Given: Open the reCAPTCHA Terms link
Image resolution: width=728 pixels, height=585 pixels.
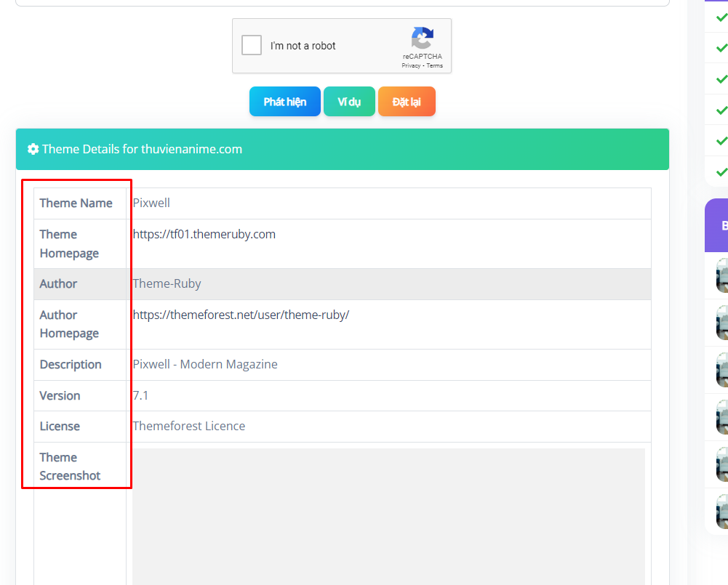Looking at the screenshot, I should click(435, 66).
